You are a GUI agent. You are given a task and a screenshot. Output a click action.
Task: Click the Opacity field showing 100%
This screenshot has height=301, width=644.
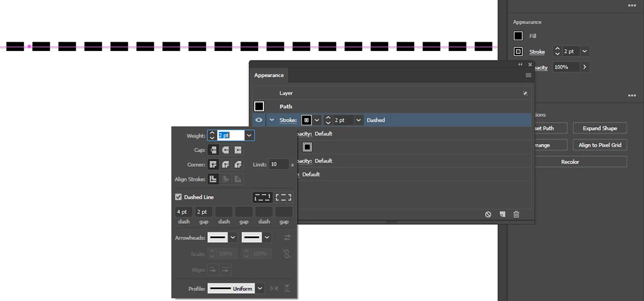point(566,67)
